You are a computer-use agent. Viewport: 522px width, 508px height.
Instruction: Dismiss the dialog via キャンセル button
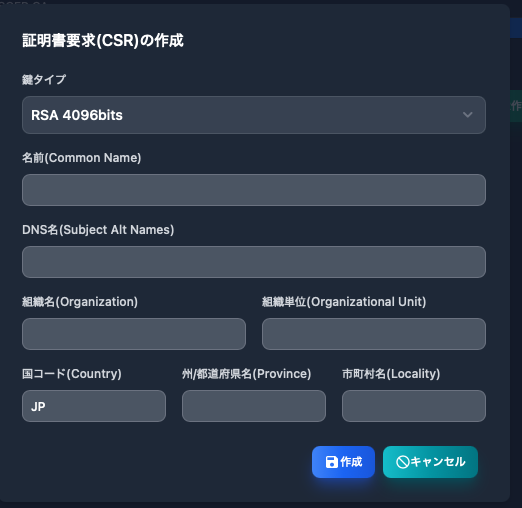430,462
